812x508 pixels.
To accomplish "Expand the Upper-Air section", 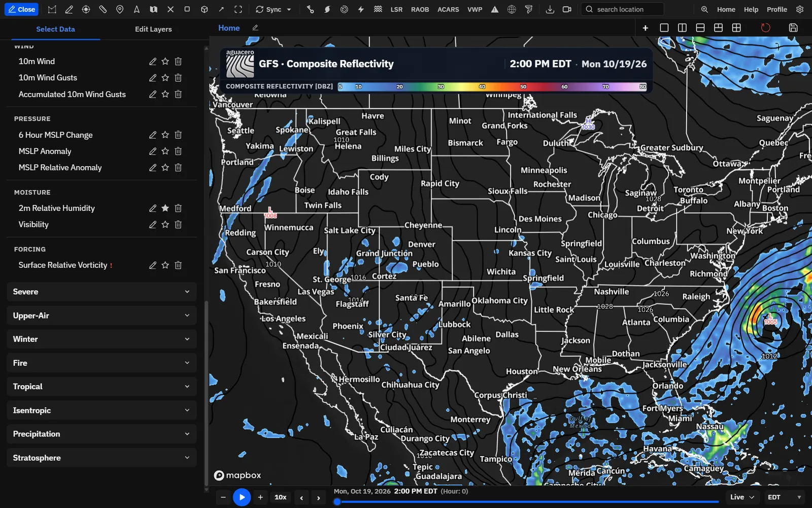I will (101, 315).
